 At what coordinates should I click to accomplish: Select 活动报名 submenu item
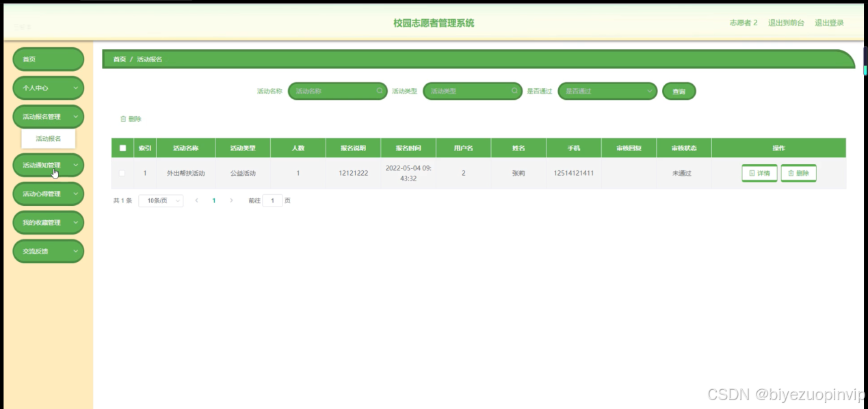pos(49,139)
